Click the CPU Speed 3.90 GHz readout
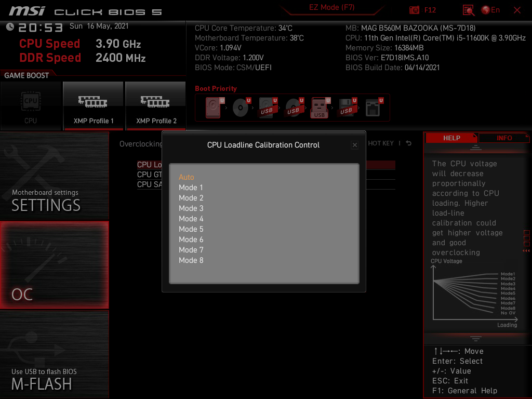The height and width of the screenshot is (399, 532). click(x=79, y=44)
